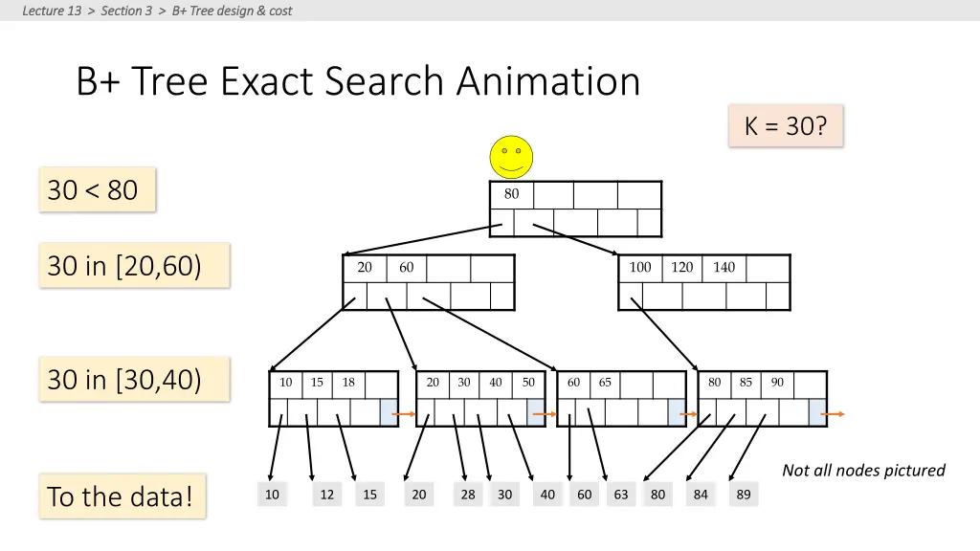Click key 10 in the first leaf node
This screenshot has height=551, width=980.
point(285,383)
